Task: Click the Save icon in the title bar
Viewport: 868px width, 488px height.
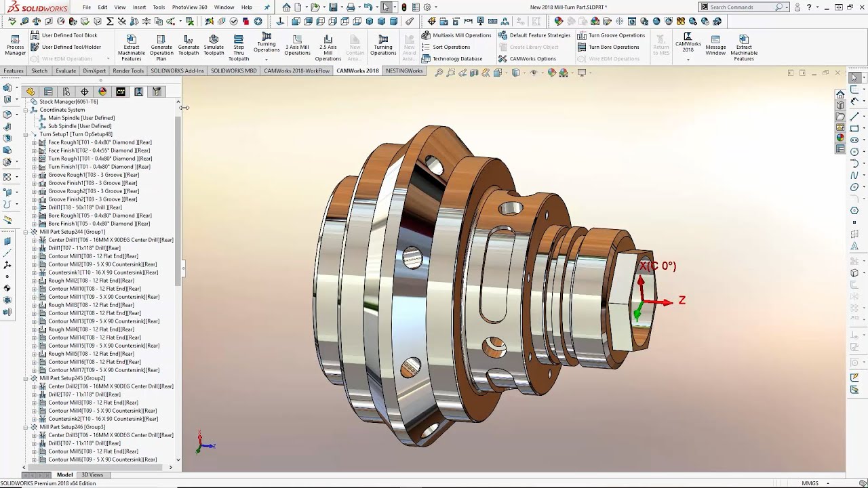Action: click(333, 7)
